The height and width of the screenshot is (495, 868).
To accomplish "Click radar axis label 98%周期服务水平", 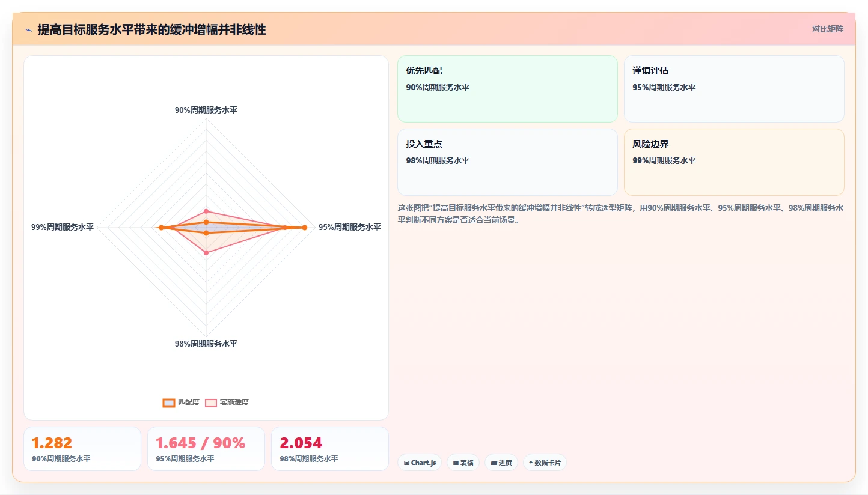I will (x=206, y=344).
